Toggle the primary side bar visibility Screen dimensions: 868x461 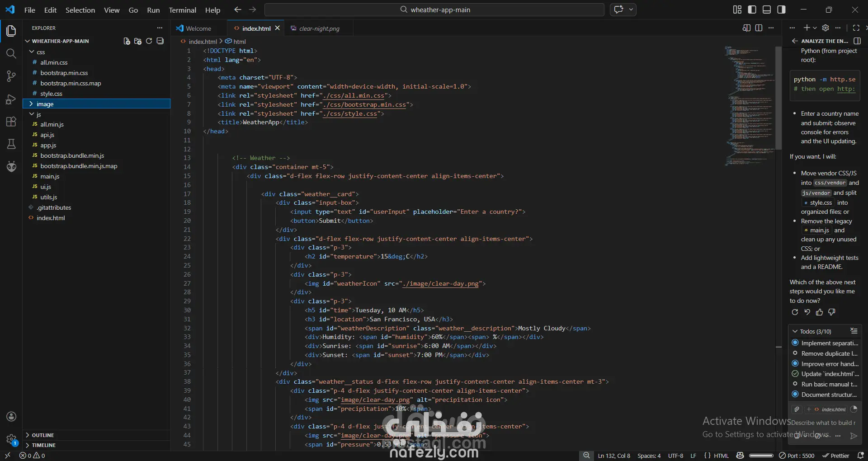point(752,9)
